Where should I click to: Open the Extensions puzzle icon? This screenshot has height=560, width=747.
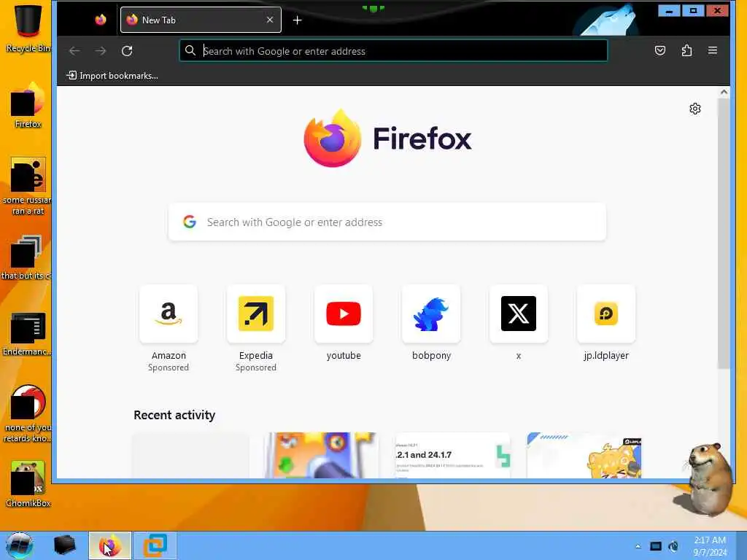pyautogui.click(x=686, y=50)
